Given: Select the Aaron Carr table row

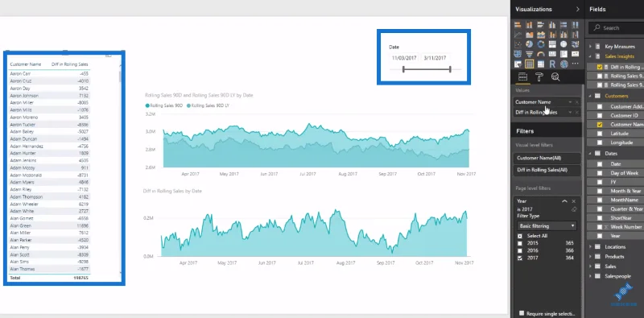Looking at the screenshot, I should tap(50, 74).
